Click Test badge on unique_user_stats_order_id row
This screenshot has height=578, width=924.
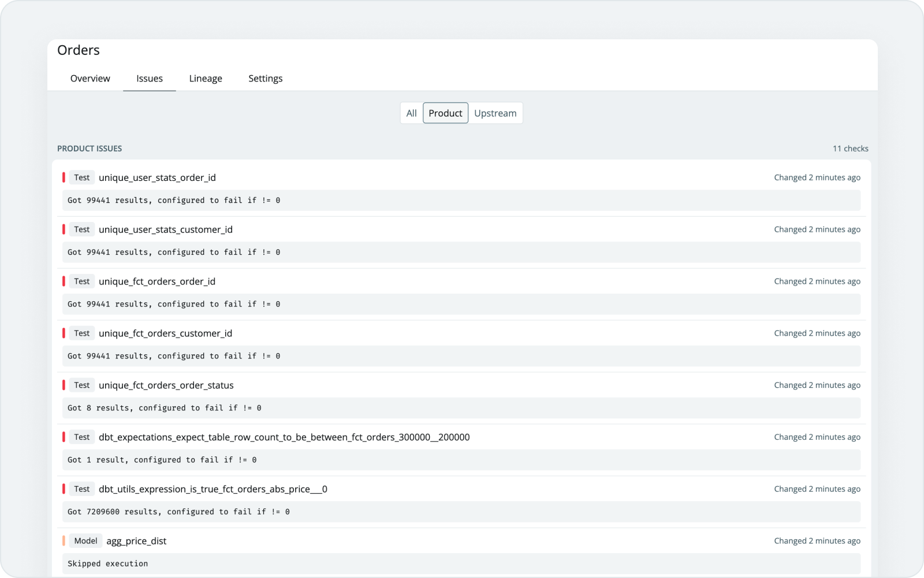[82, 177]
